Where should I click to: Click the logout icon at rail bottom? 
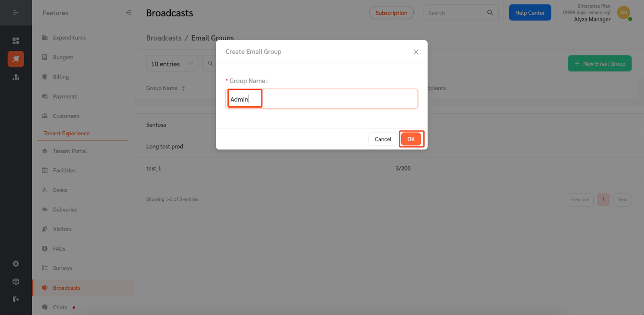[x=16, y=299]
